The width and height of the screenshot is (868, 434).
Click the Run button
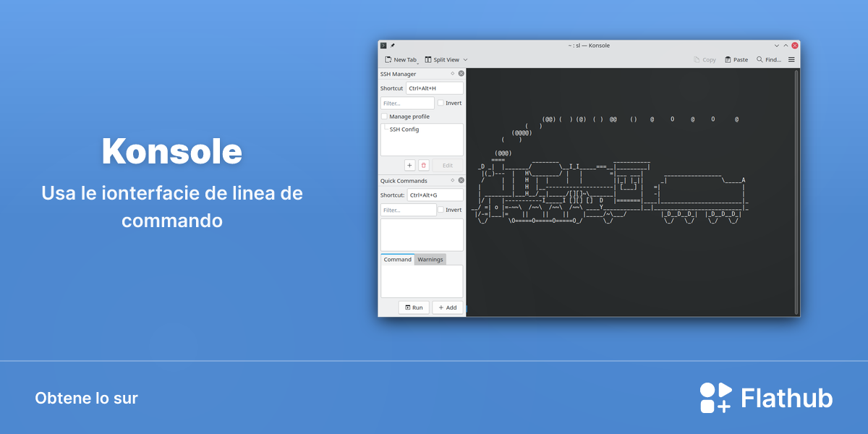(x=414, y=307)
